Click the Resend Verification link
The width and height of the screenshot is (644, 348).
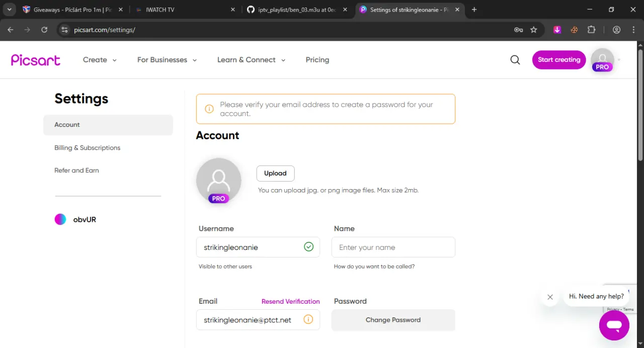tap(291, 301)
